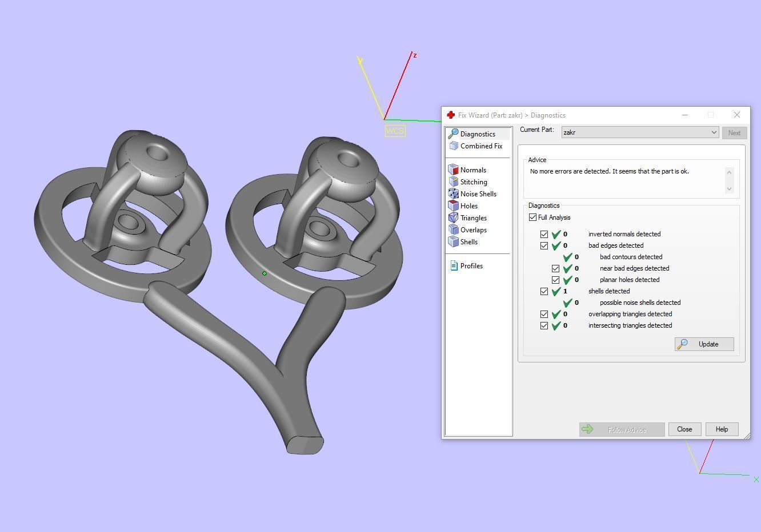Screen dimensions: 761x532
Task: Uncheck inverted normals detected checkbox
Action: click(544, 234)
